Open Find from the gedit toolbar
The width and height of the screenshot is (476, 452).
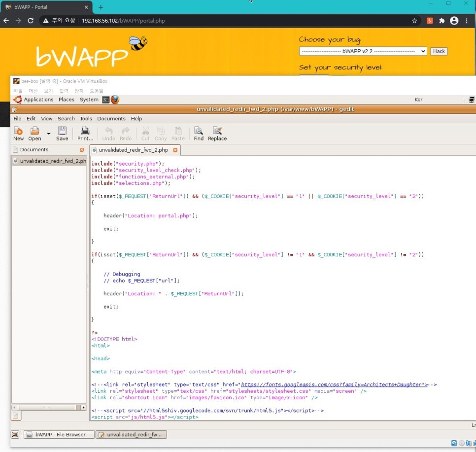coord(199,134)
